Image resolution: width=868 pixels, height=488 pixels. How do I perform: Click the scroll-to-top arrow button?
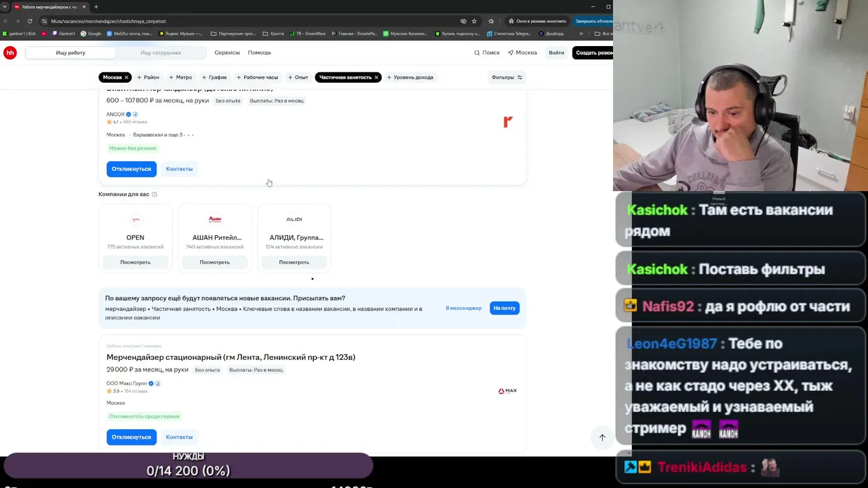602,438
